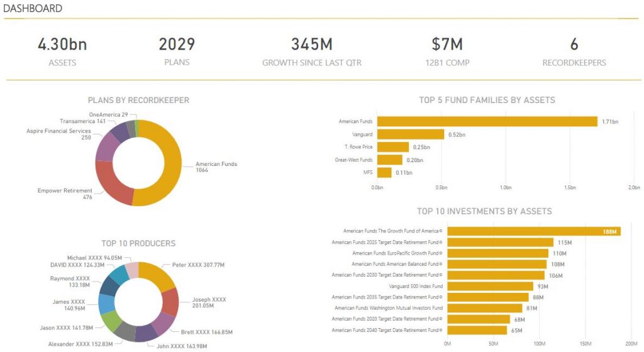The width and height of the screenshot is (644, 352).
Task: Select the T. Rowe Price bar
Action: point(393,147)
